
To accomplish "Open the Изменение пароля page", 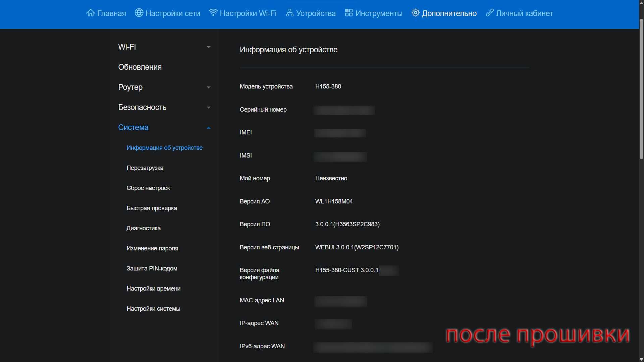I will click(152, 248).
